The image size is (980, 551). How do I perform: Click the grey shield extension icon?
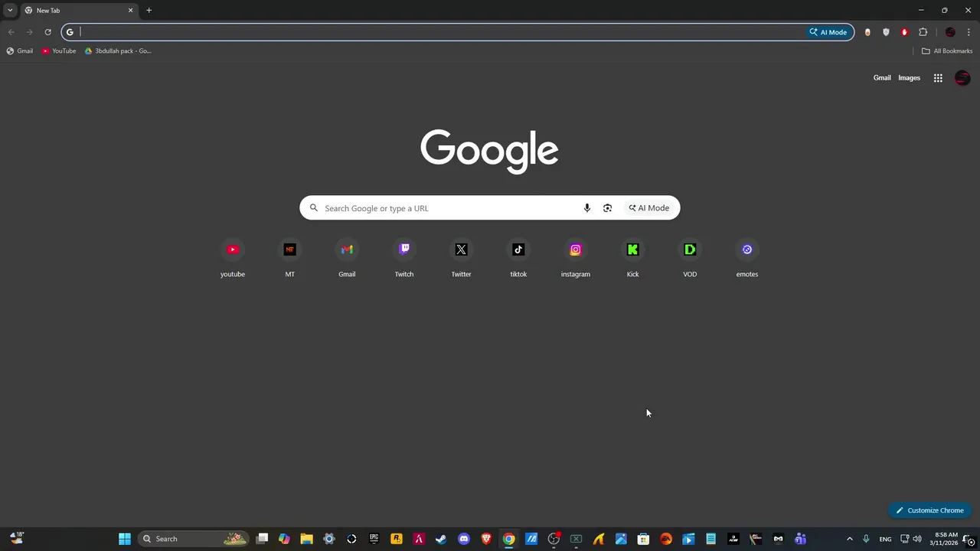pos(886,32)
